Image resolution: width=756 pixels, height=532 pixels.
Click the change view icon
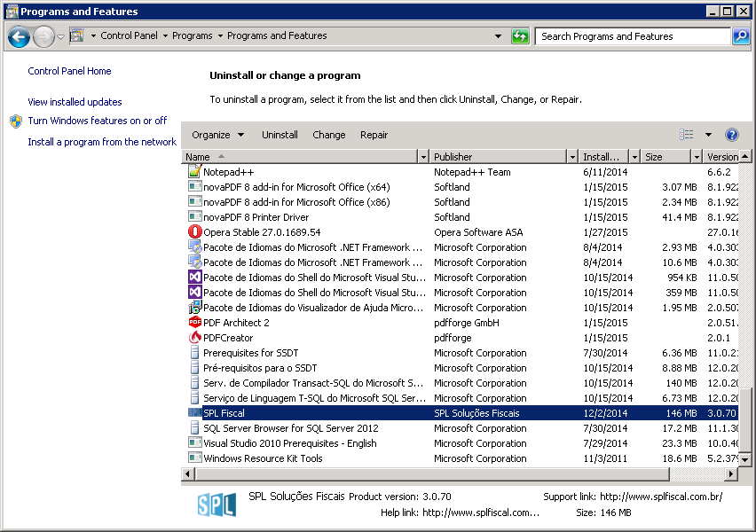(687, 135)
